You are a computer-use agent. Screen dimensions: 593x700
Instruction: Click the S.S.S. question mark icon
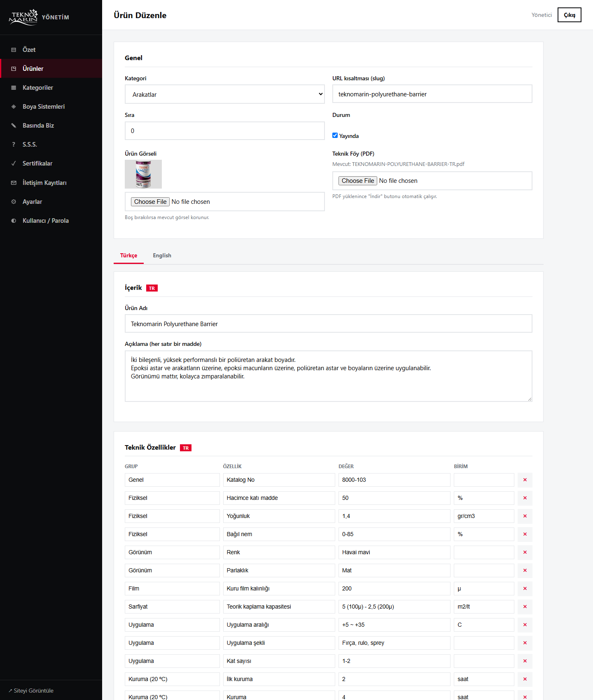click(x=14, y=145)
